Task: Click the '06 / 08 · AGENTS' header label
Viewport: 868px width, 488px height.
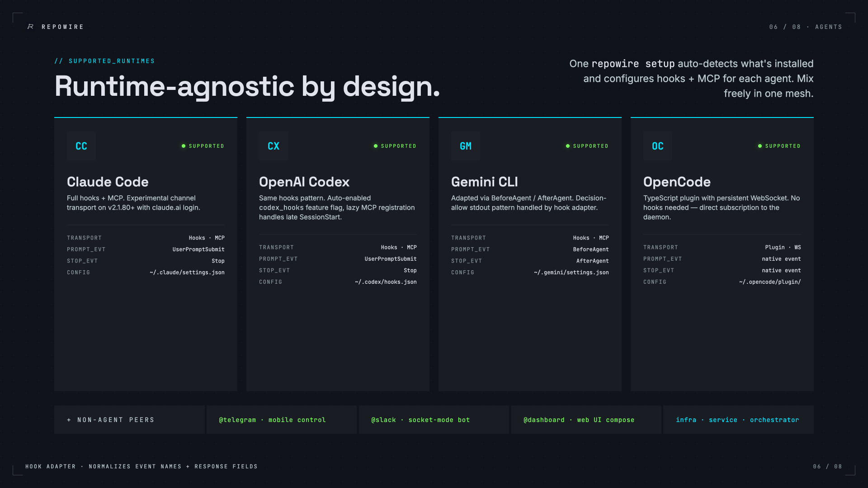Action: pyautogui.click(x=806, y=27)
